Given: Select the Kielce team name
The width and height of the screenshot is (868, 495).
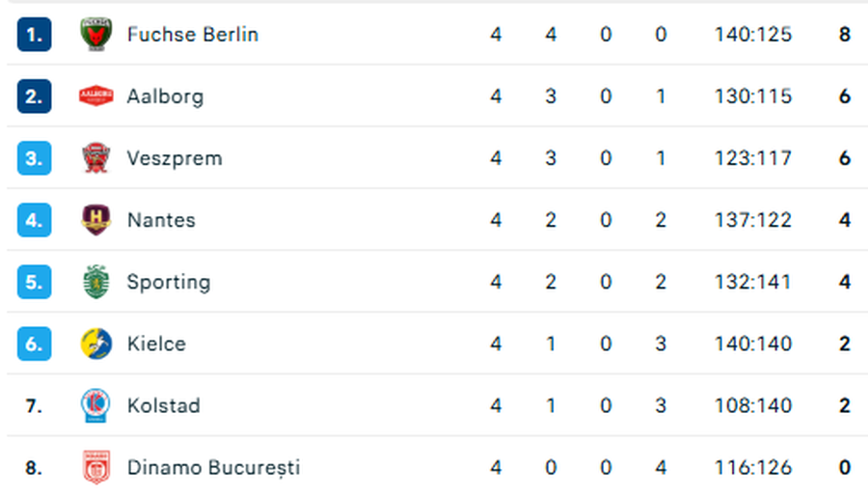Looking at the screenshot, I should [156, 344].
